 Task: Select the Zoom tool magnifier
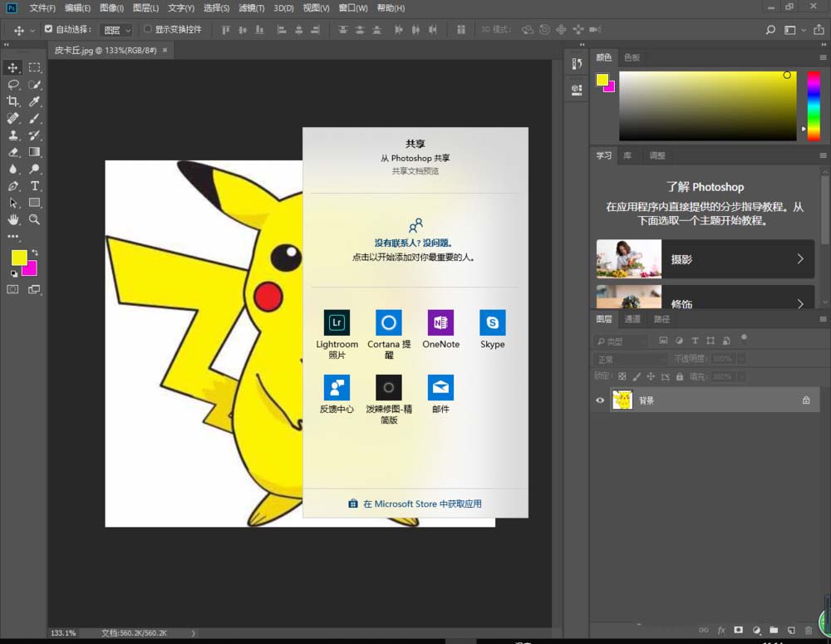coord(35,219)
